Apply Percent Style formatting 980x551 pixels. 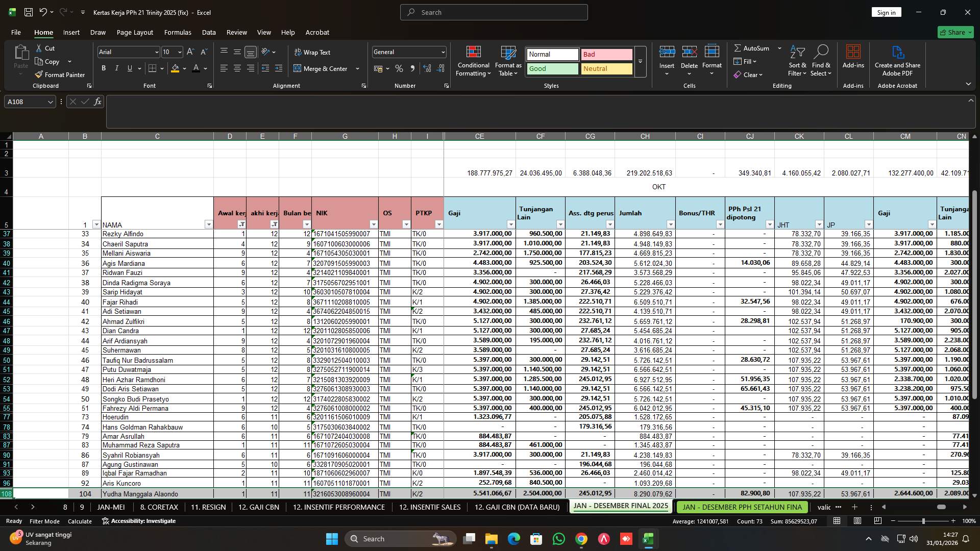399,68
